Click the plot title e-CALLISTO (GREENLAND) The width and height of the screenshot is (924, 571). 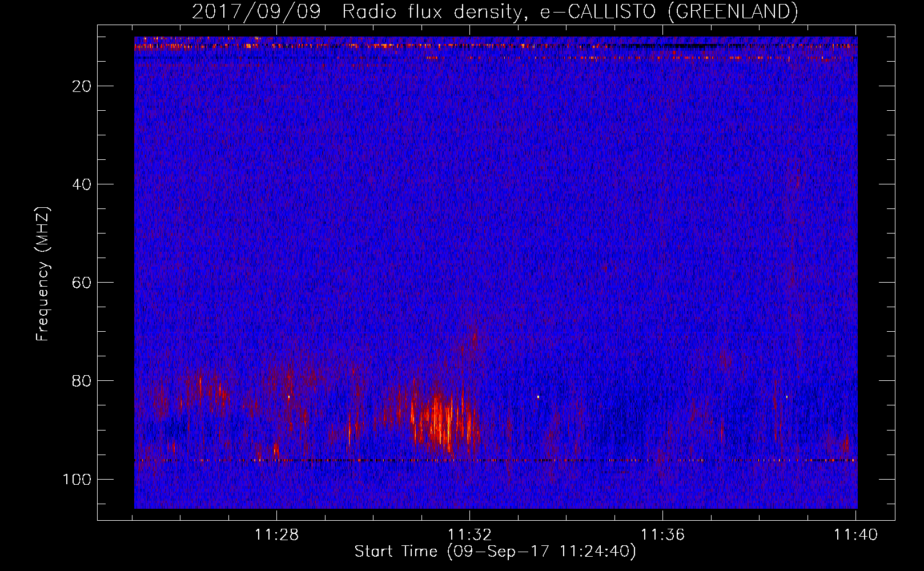[668, 11]
